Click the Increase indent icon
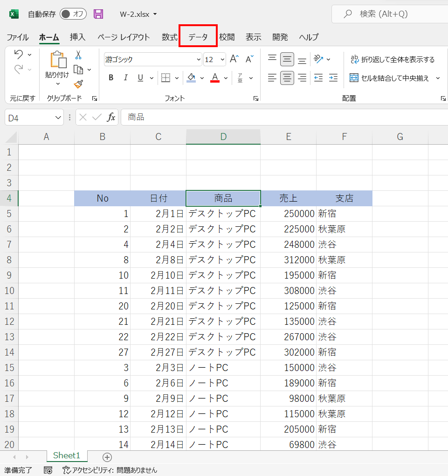 pyautogui.click(x=333, y=78)
